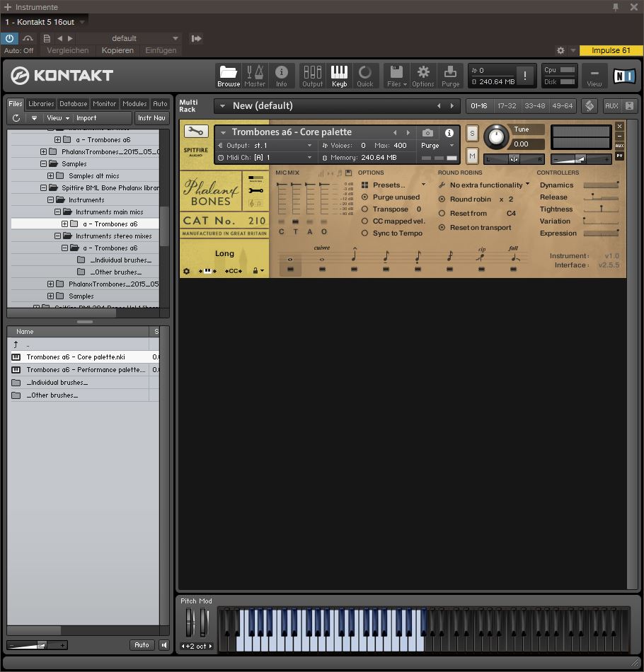
Task: Click the Instr Nav button
Action: tap(151, 118)
